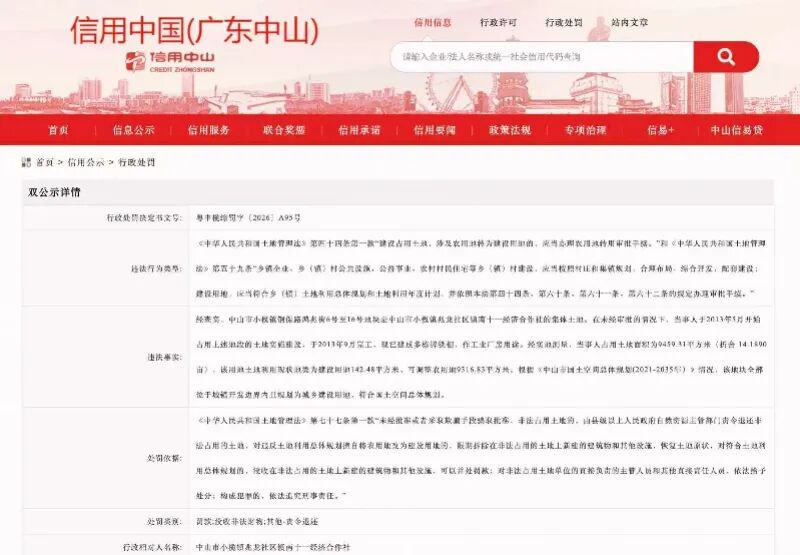Click the 双公示详情 section heading
This screenshot has height=555, width=800.
coord(54,192)
